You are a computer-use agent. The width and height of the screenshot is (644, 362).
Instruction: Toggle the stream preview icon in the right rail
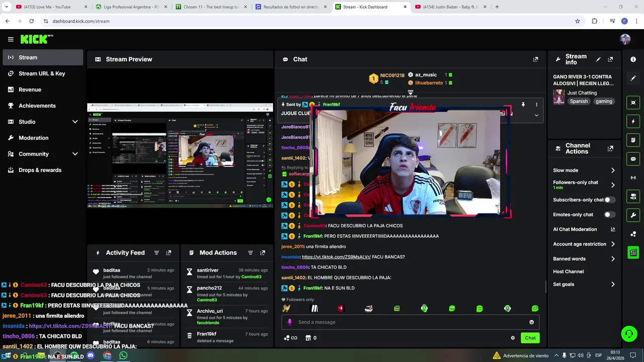point(633,103)
